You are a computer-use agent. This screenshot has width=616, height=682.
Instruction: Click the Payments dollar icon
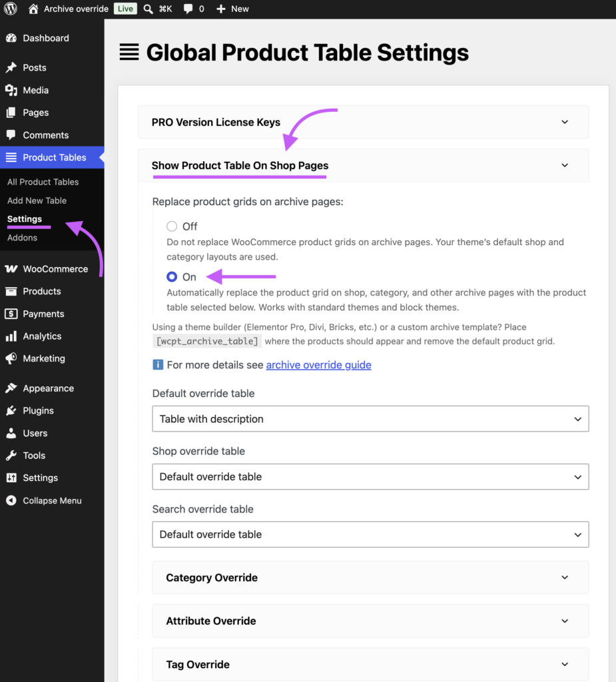click(11, 314)
